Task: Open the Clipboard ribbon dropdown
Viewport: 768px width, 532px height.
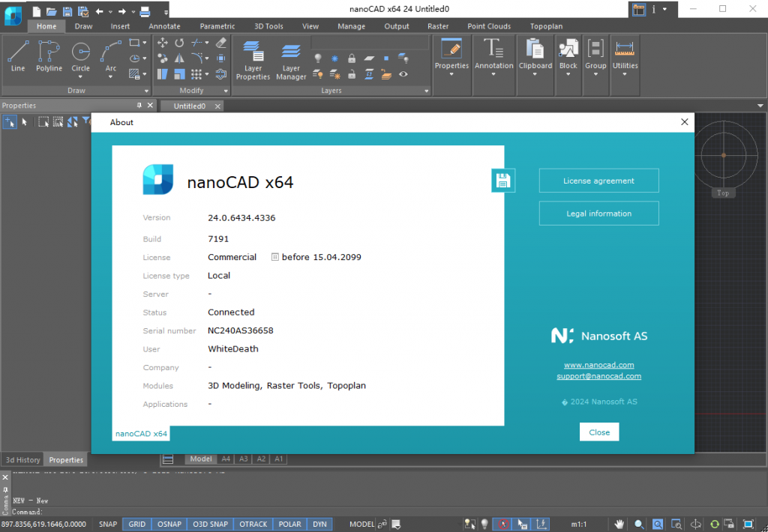Action: coord(535,74)
